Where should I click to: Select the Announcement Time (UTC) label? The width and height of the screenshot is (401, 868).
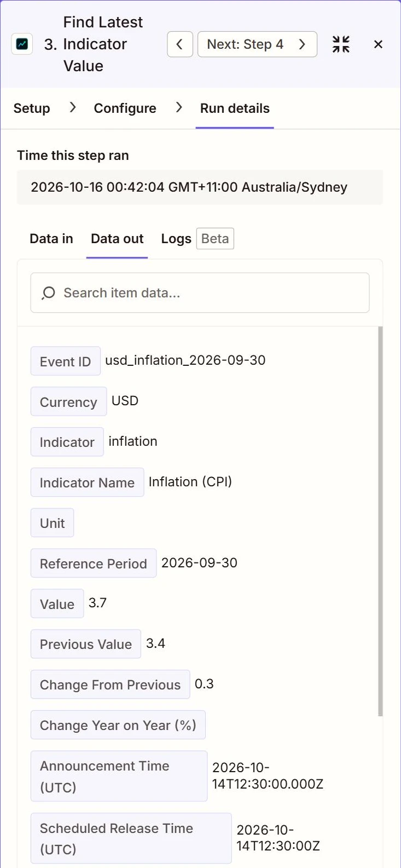(x=119, y=777)
